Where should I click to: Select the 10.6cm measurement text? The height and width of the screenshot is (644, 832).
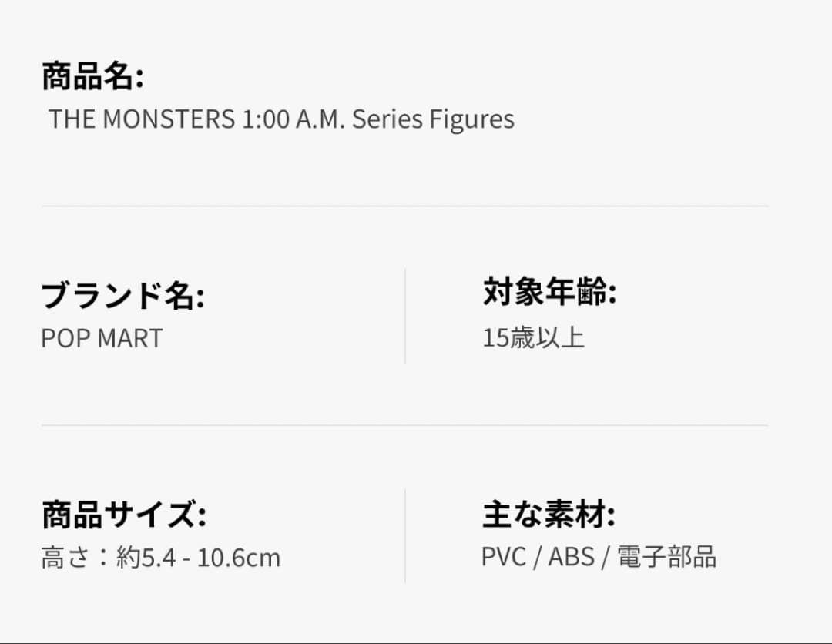(239, 558)
